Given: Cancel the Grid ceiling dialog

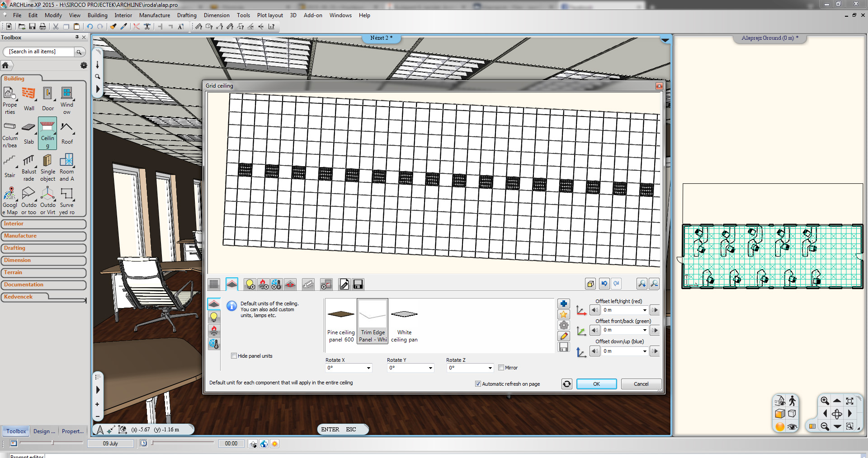Looking at the screenshot, I should click(x=641, y=384).
